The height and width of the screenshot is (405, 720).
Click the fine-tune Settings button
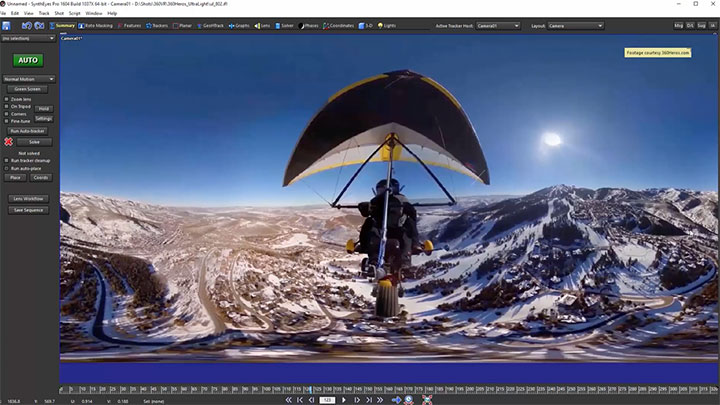pyautogui.click(x=44, y=119)
